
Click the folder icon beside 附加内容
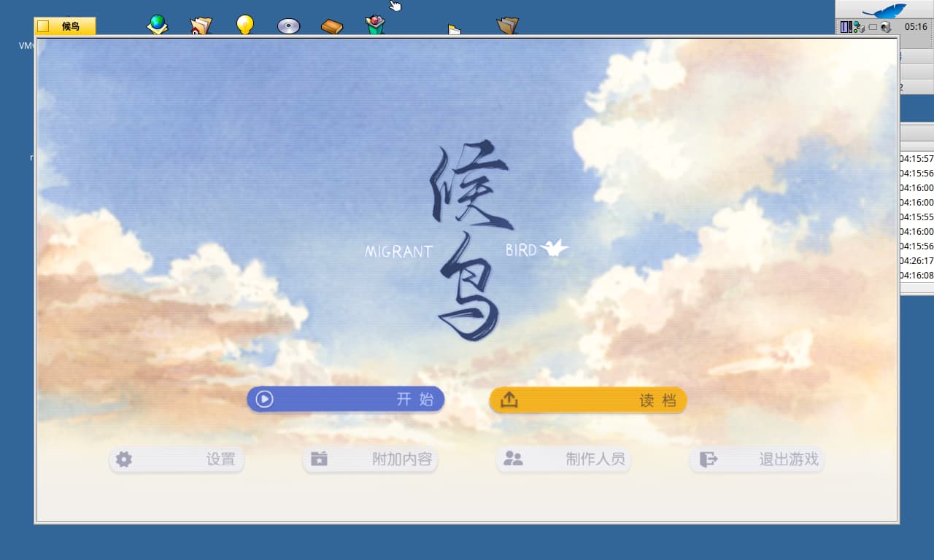319,459
